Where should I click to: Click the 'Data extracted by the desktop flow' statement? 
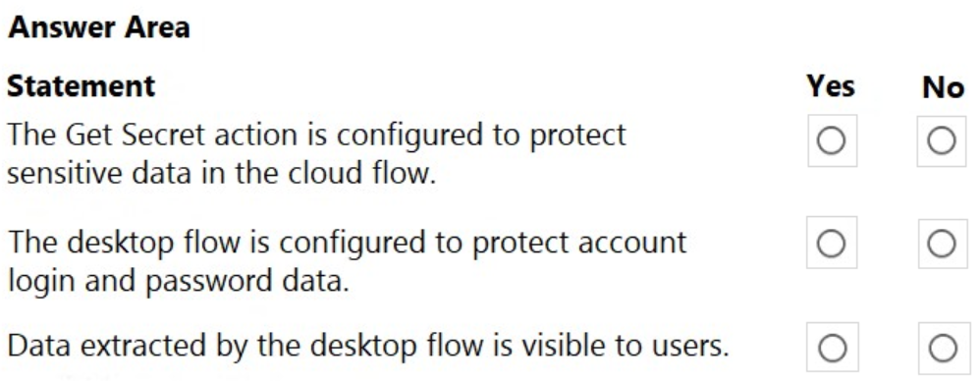pos(368,346)
